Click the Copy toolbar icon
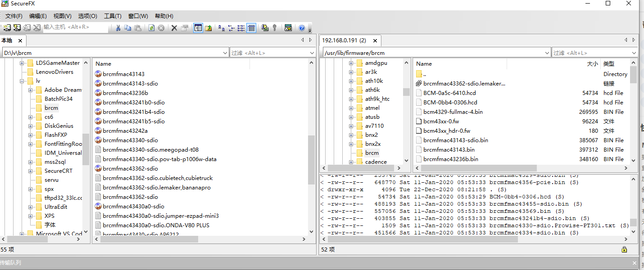 (128, 28)
